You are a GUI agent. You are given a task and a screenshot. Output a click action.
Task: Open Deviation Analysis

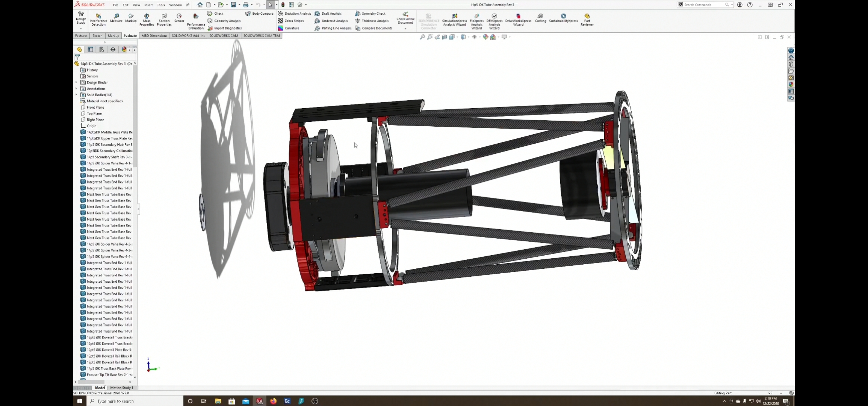pos(294,14)
